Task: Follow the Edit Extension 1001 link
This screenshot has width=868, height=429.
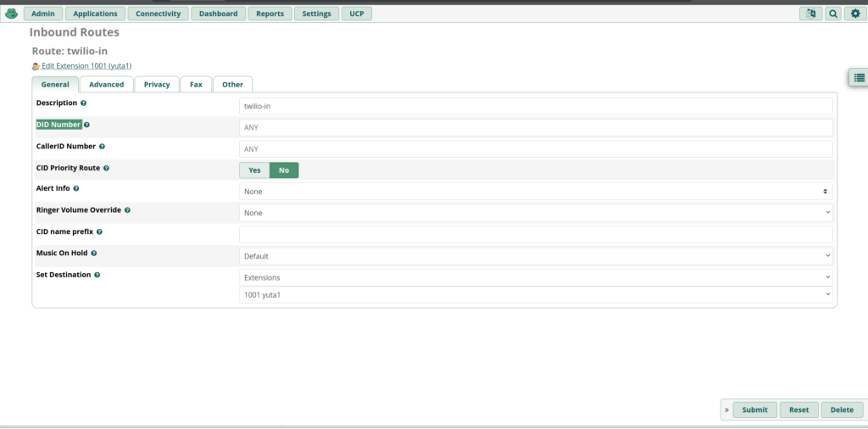Action: (86, 66)
